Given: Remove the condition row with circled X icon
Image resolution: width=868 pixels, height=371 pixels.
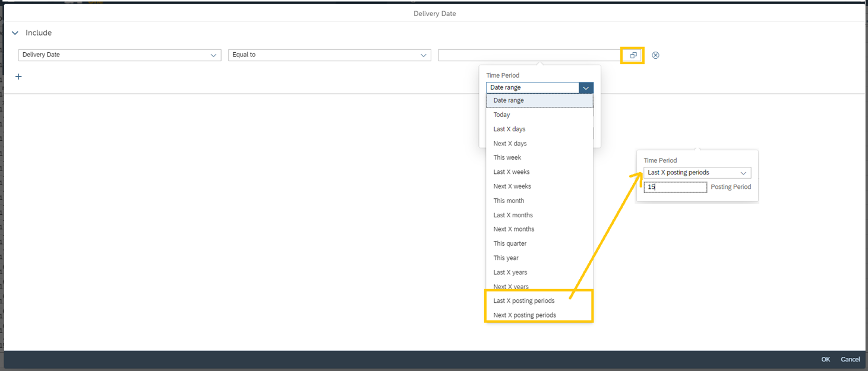Looking at the screenshot, I should click(655, 55).
